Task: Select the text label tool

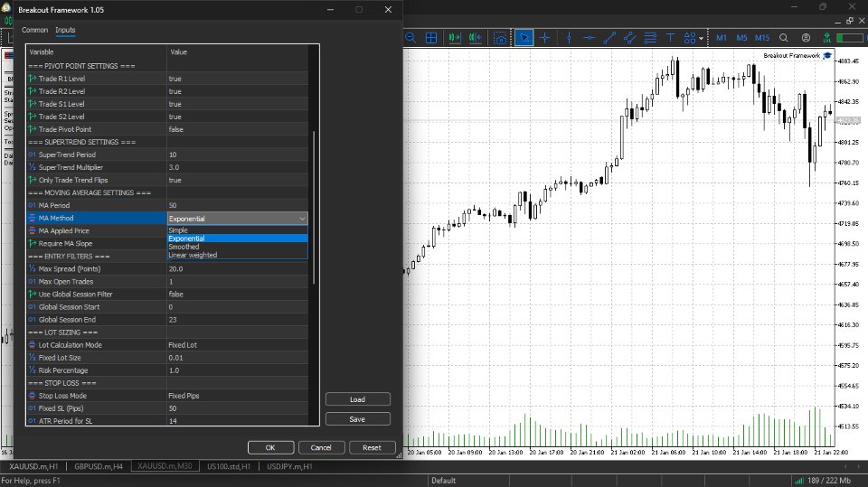Action: pos(670,38)
